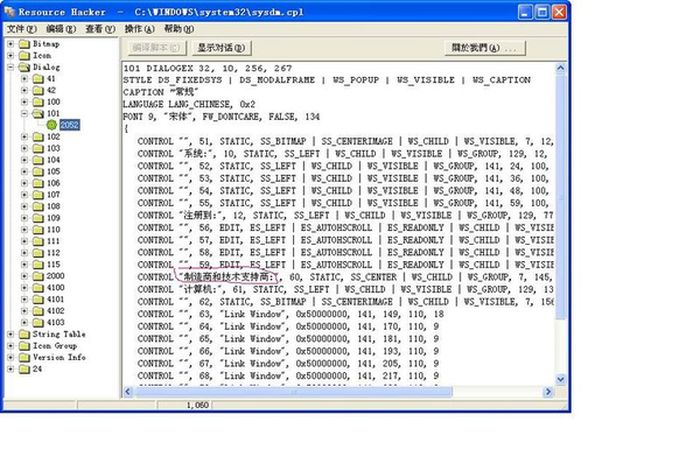
Task: Click the "101 DIALOGEX 32, 10, 256, 267" line
Action: (208, 68)
